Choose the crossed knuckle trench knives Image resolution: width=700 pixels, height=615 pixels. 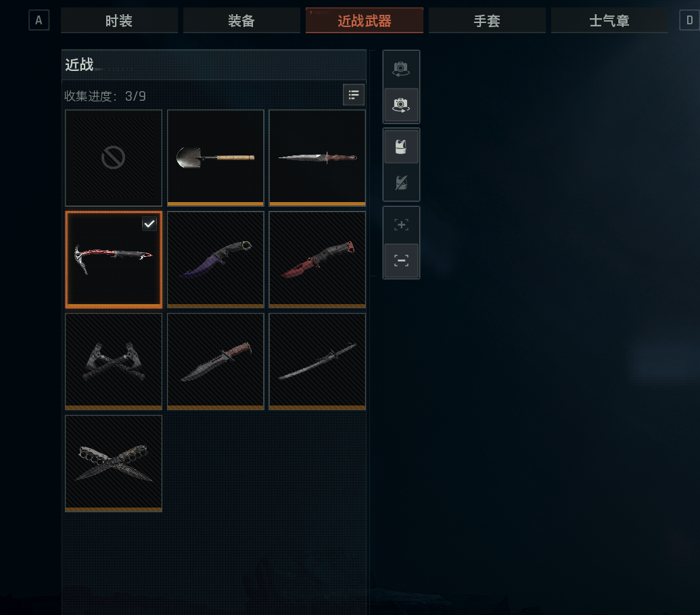tap(114, 464)
